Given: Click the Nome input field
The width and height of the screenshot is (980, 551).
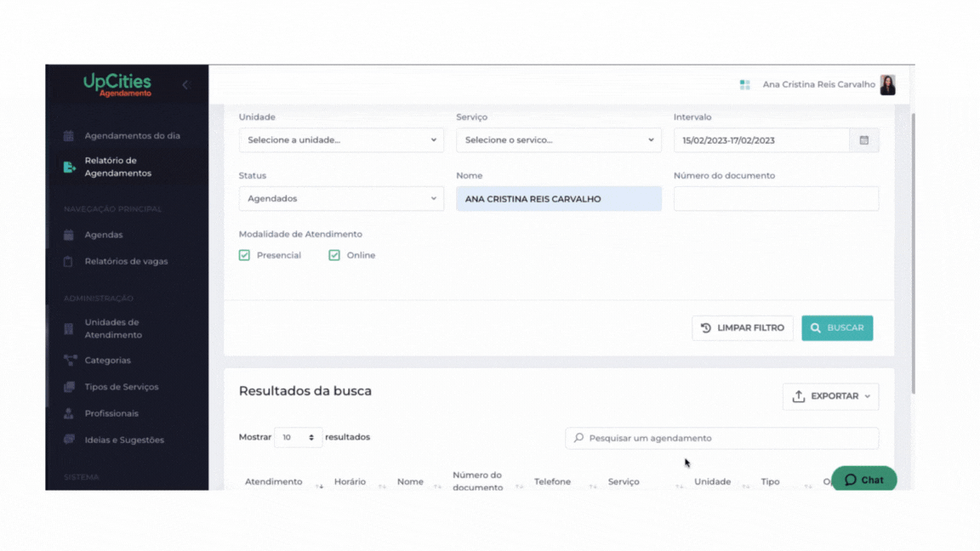Looking at the screenshot, I should 559,199.
